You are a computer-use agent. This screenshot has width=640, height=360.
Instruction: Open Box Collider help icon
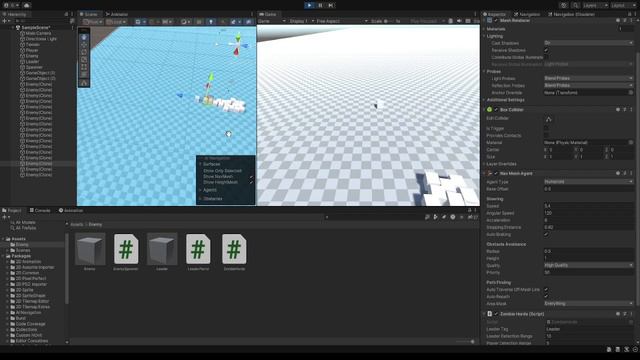tap(618, 109)
